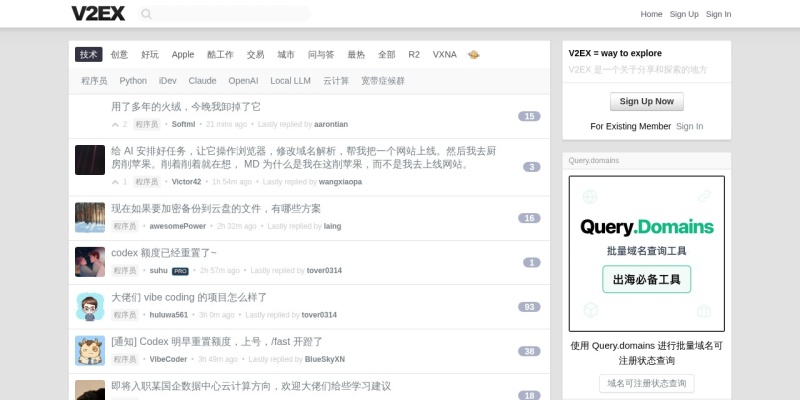Open topic 即将入职某国企数据中心云计算方向
The image size is (800, 400).
click(251, 386)
